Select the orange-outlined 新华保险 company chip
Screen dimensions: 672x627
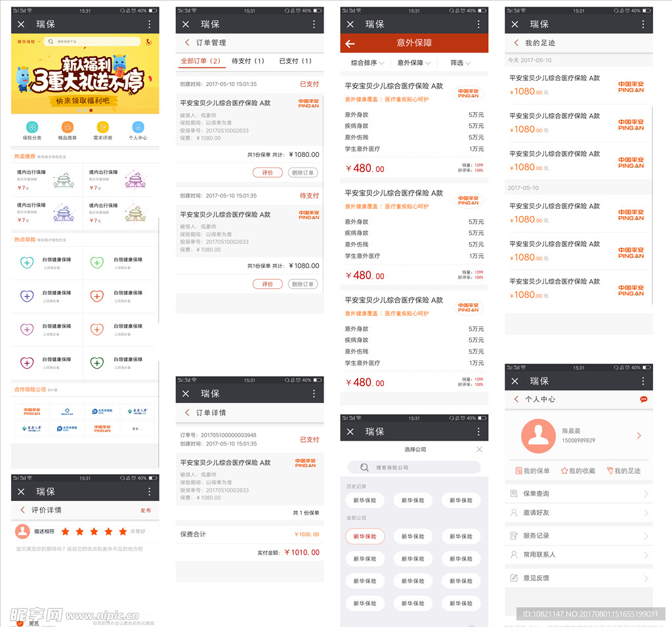pos(365,536)
